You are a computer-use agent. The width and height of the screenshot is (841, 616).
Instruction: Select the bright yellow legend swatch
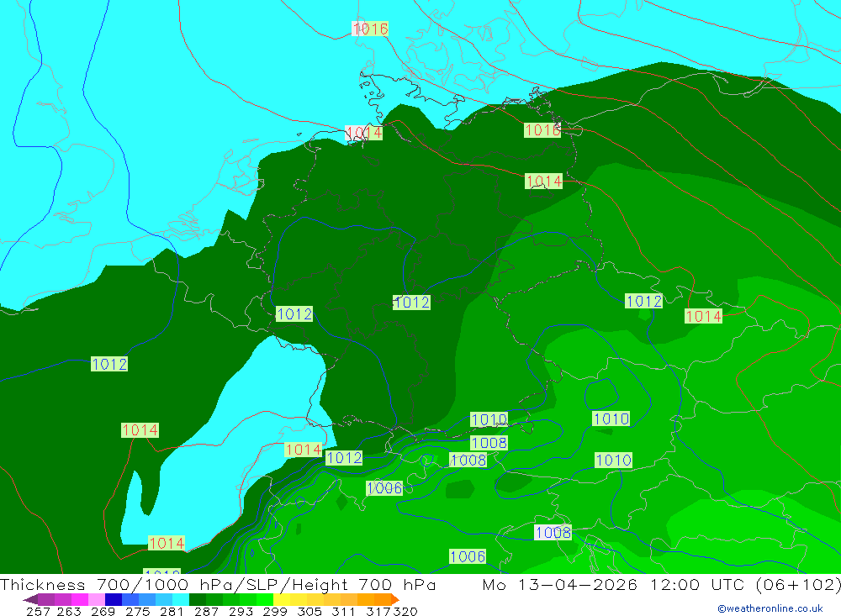pos(282,599)
